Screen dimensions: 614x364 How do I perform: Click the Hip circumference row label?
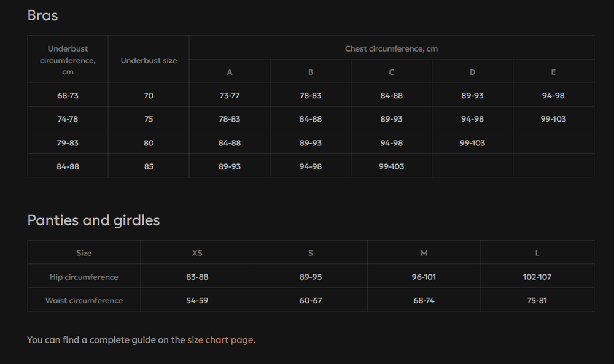click(x=84, y=277)
